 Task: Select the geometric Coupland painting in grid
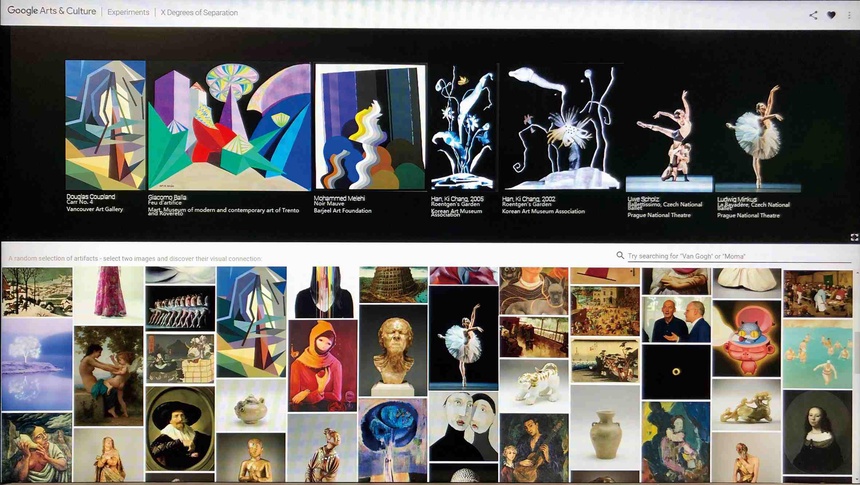[251, 322]
